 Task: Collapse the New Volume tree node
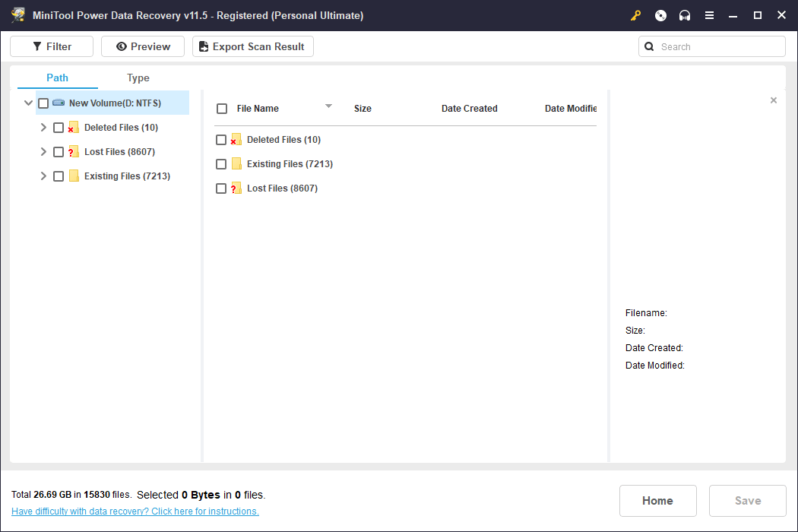click(29, 103)
